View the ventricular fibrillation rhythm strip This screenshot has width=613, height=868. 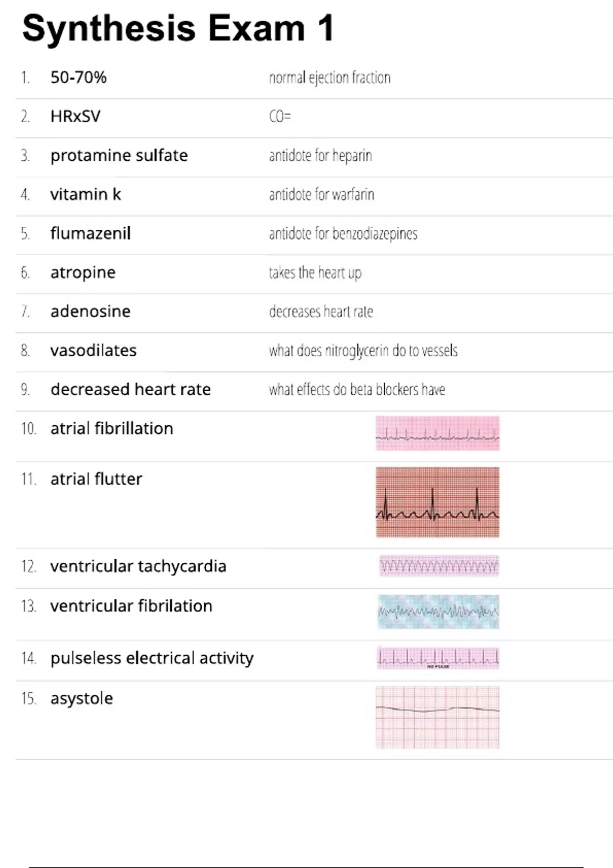tap(438, 611)
